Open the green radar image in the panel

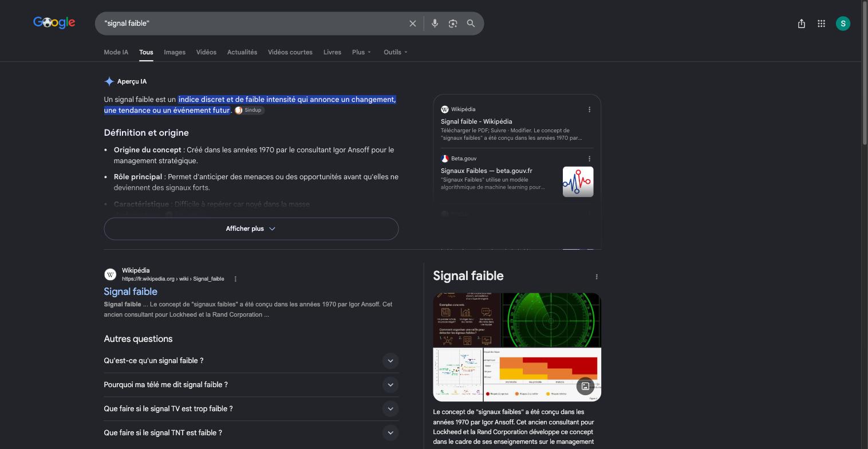551,320
